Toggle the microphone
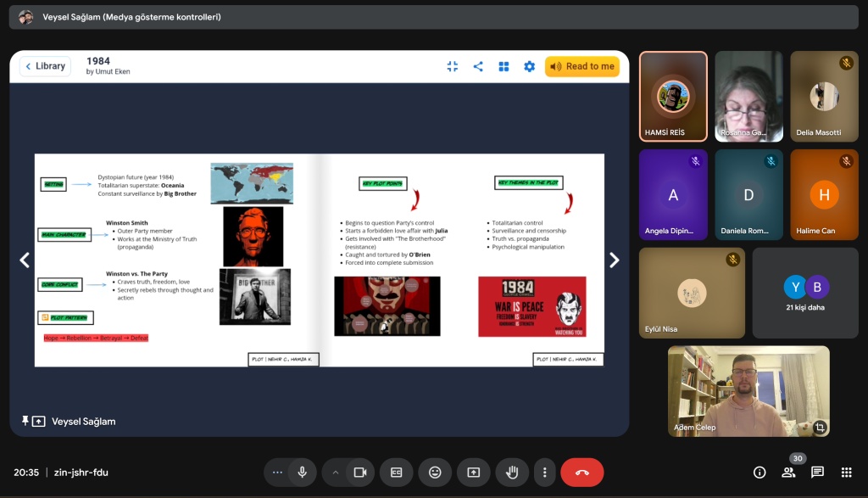This screenshot has width=868, height=498. pyautogui.click(x=303, y=473)
